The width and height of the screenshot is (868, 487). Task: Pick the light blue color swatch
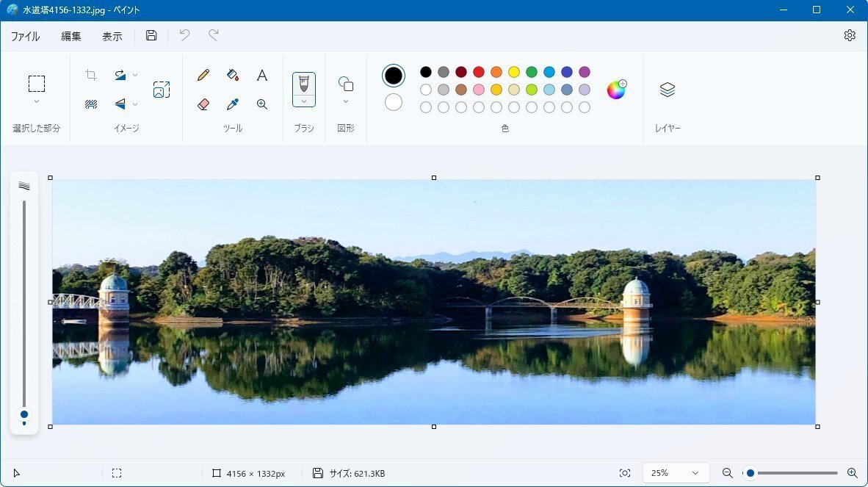549,90
